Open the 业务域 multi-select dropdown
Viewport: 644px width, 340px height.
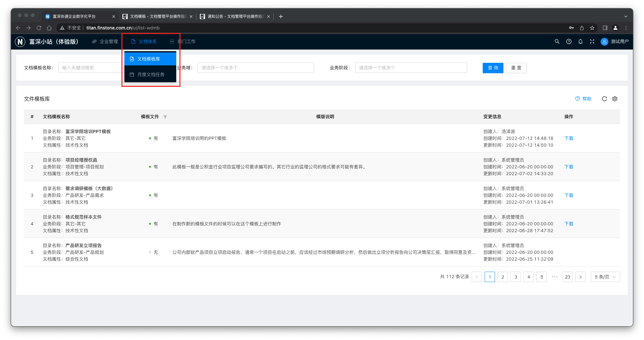(256, 68)
